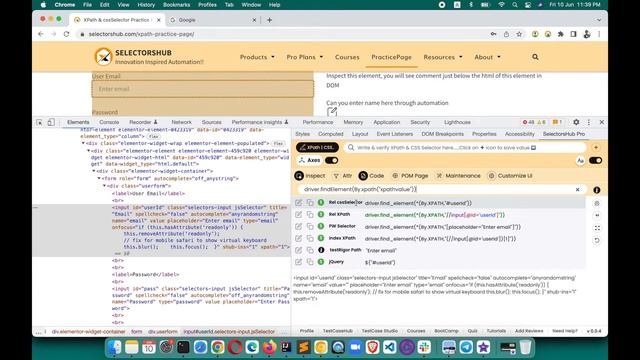
Task: Reload the page in Chrome
Action: pyautogui.click(x=67, y=34)
